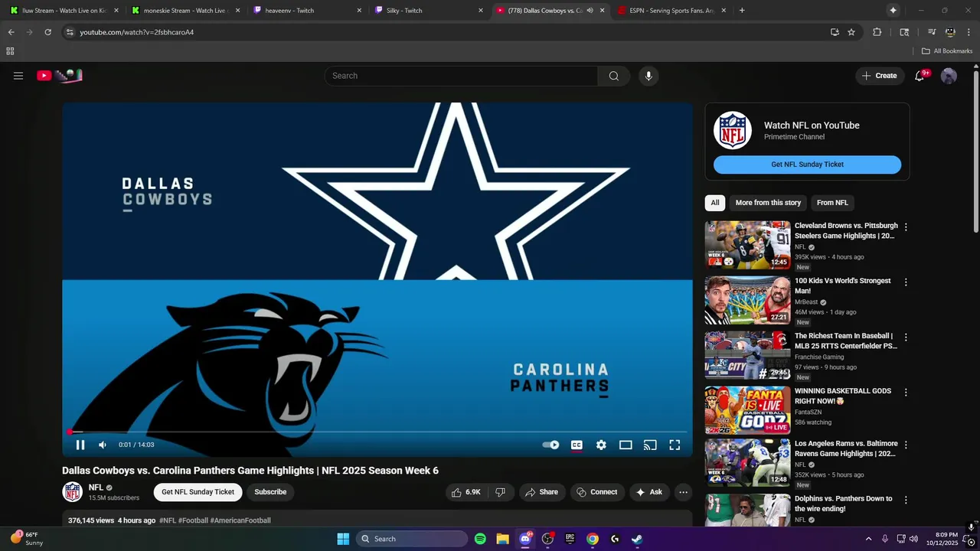Open a new browser tab
980x551 pixels.
[742, 11]
